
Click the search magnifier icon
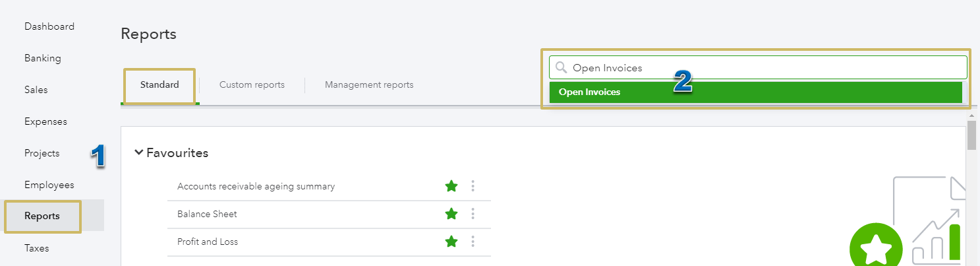(561, 67)
